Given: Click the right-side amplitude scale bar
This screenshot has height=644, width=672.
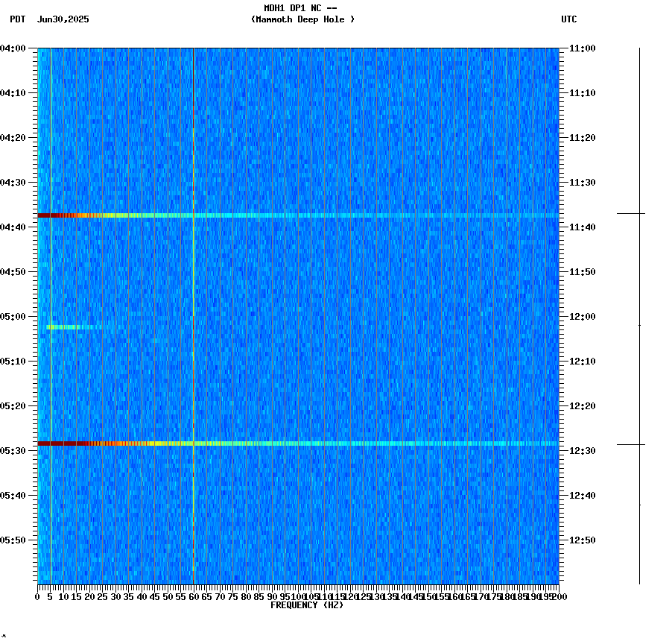Looking at the screenshot, I should click(x=639, y=313).
